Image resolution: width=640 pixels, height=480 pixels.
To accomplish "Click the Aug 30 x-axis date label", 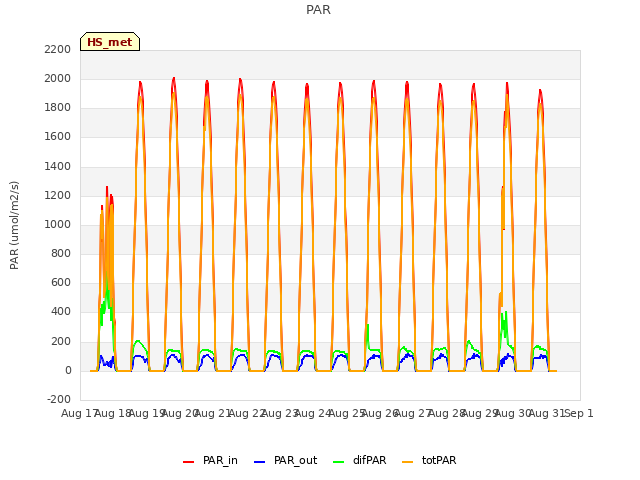I will click(513, 414).
